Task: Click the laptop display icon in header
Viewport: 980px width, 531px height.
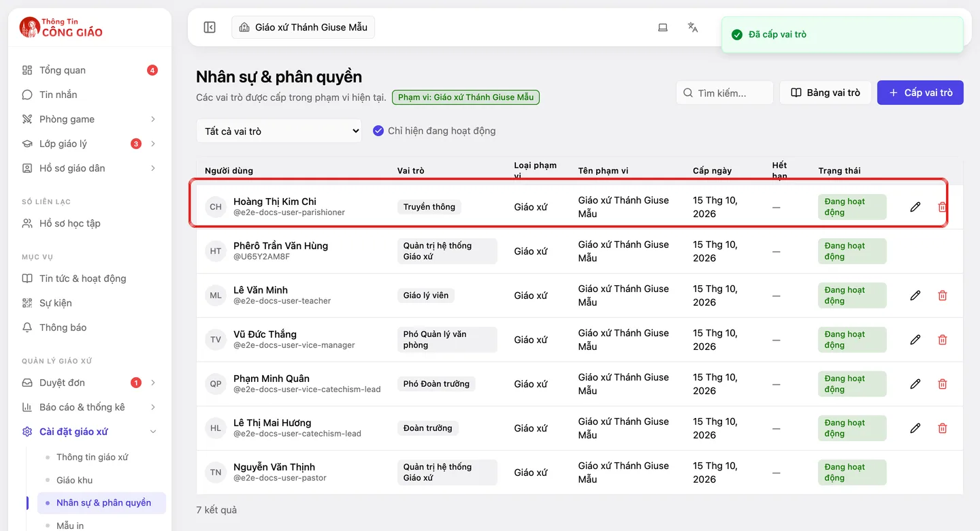Action: coord(663,27)
